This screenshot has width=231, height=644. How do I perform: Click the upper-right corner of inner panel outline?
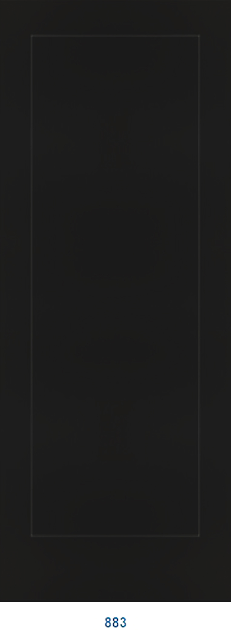click(x=199, y=36)
